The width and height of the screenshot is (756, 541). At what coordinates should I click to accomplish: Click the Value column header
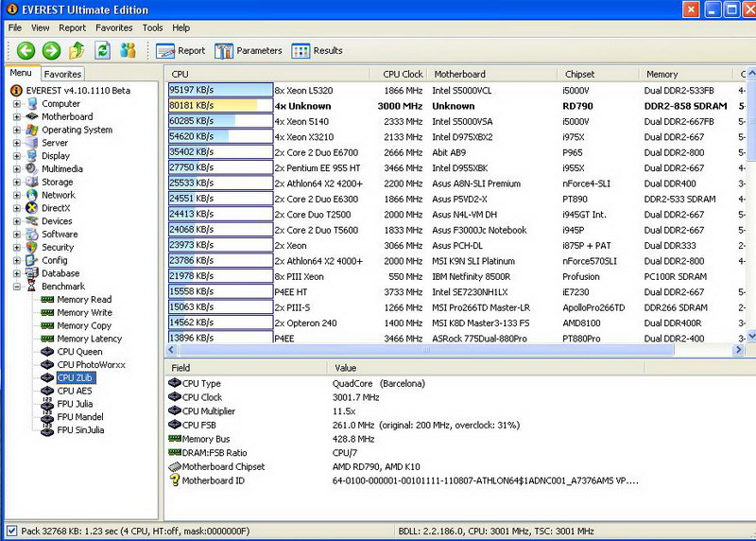click(x=486, y=368)
